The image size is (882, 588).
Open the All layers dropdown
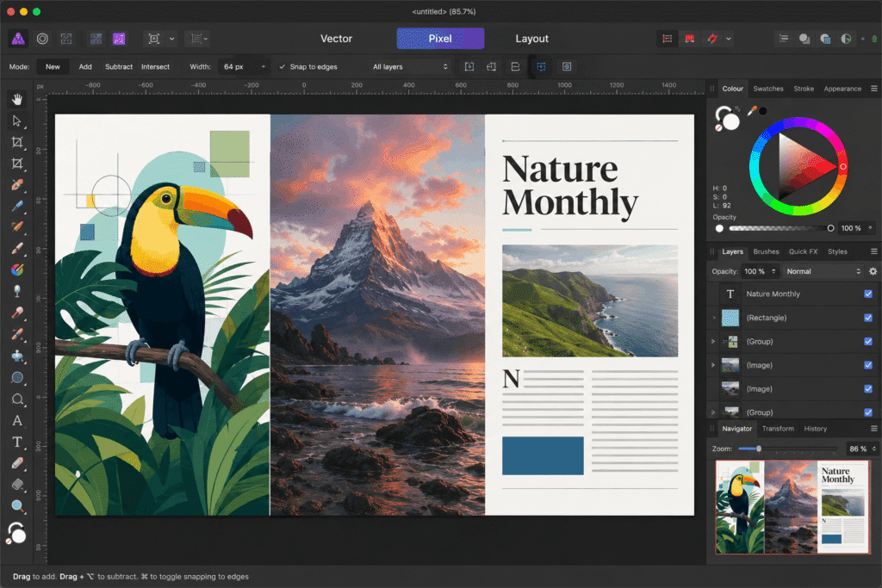410,67
